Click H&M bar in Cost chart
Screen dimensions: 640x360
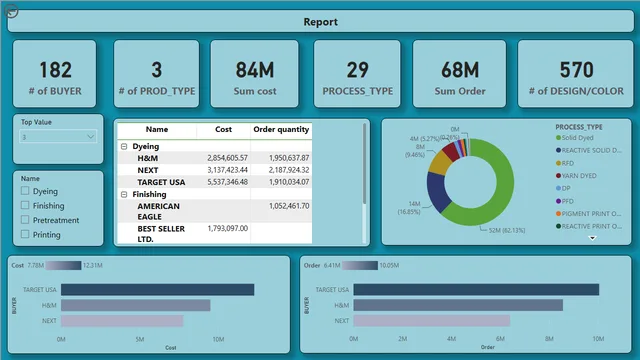point(136,305)
